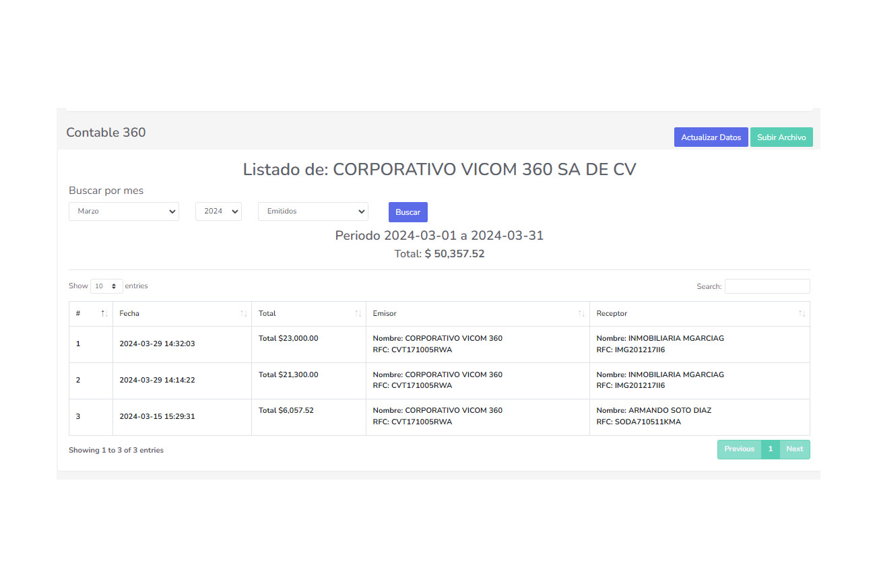The image size is (877, 588).
Task: Sort table by Total column arrows
Action: [x=358, y=314]
